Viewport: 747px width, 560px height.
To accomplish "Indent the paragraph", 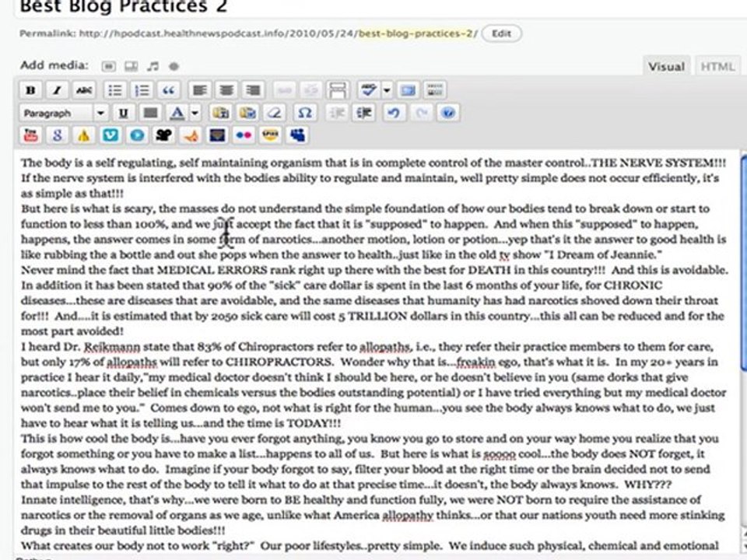I will pyautogui.click(x=364, y=114).
